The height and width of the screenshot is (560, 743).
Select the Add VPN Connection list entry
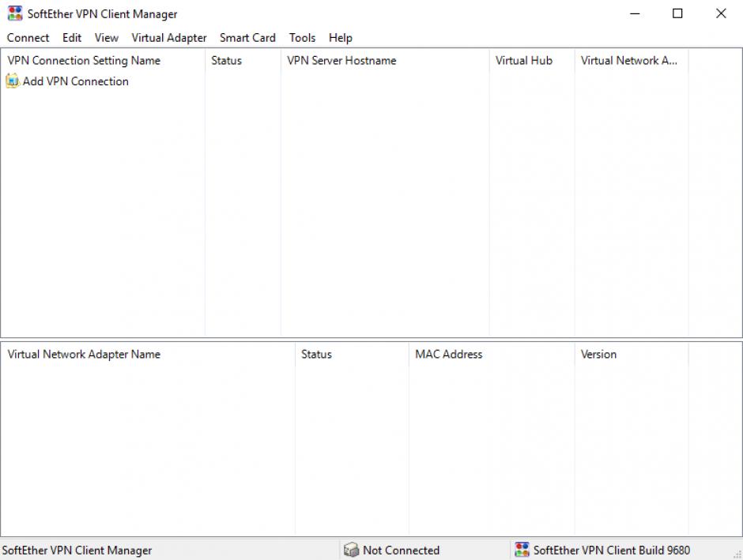[x=75, y=81]
